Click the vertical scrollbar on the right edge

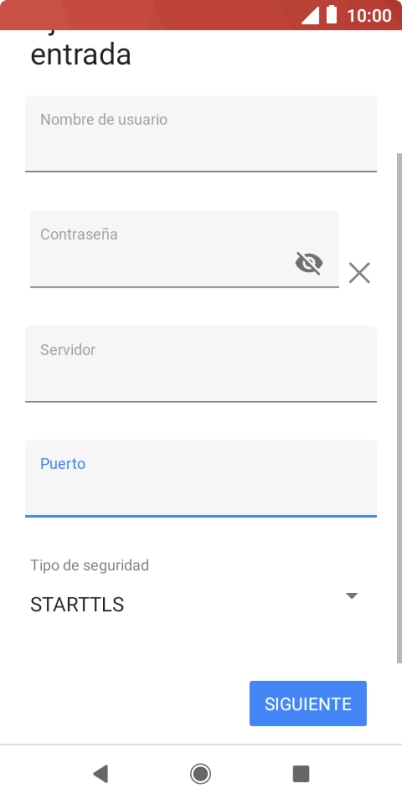399,408
